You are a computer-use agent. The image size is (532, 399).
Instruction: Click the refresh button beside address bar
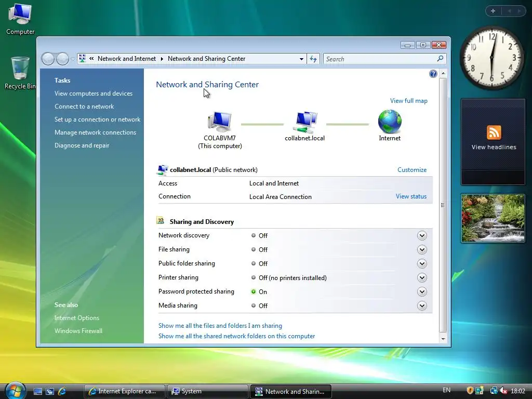[x=313, y=59]
